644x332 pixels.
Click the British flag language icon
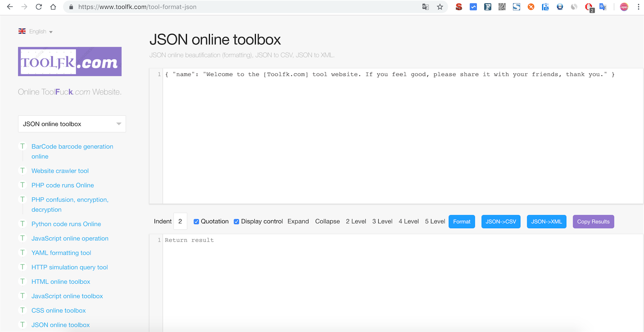coord(22,31)
